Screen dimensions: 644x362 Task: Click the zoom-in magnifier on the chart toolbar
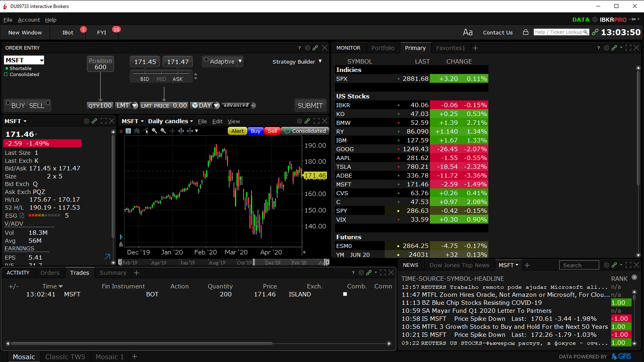(x=154, y=131)
